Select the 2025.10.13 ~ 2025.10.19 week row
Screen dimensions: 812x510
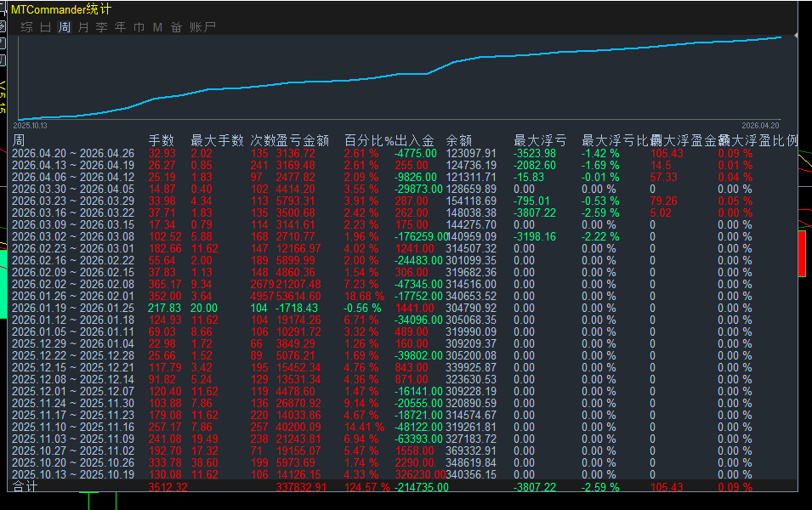tap(73, 474)
